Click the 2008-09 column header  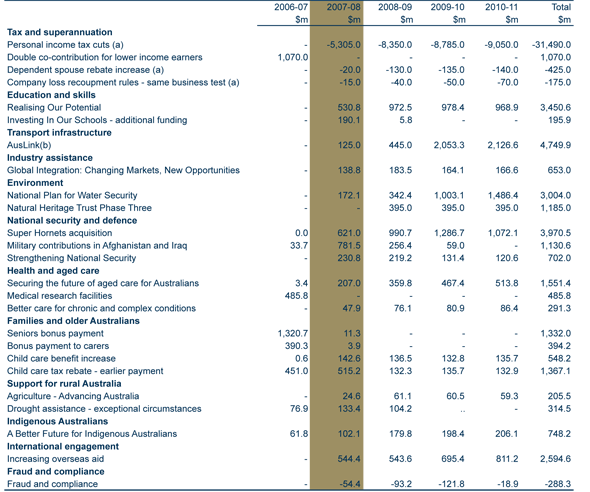(395, 7)
